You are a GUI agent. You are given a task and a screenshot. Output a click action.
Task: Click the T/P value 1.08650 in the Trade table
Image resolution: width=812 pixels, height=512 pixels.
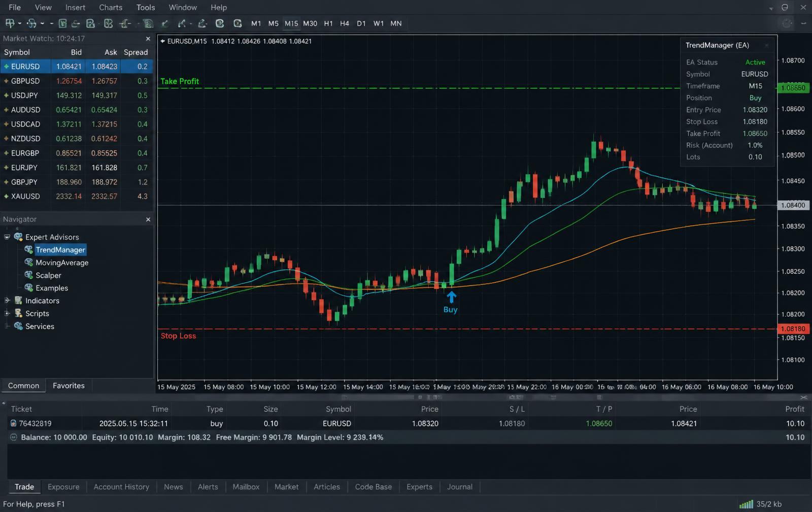(599, 423)
